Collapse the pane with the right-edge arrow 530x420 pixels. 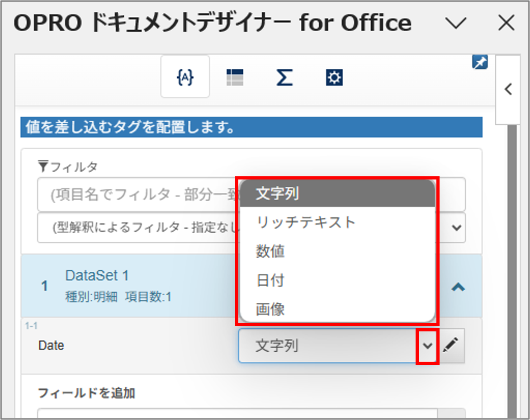507,89
